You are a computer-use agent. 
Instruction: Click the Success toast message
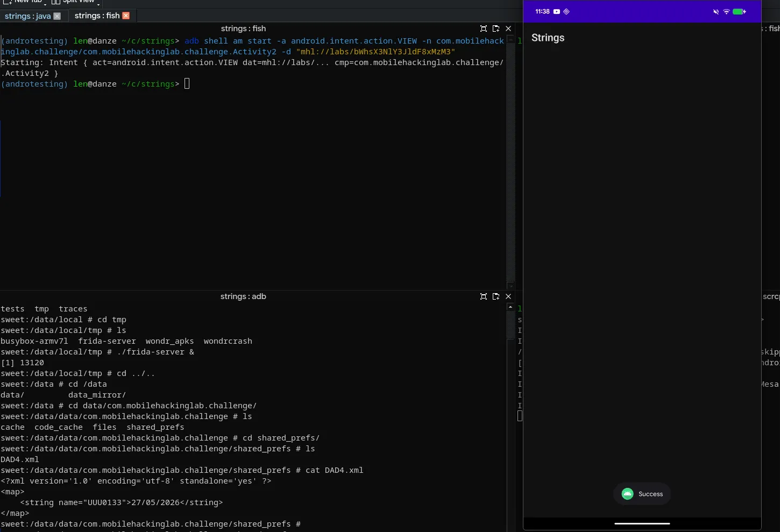point(642,494)
